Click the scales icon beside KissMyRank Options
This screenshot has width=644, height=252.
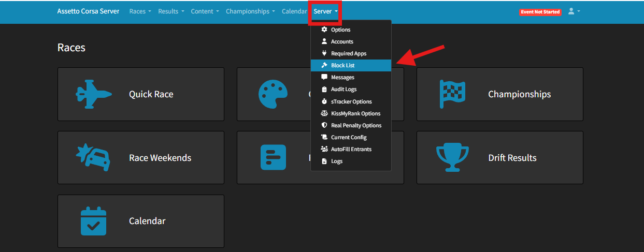click(324, 113)
